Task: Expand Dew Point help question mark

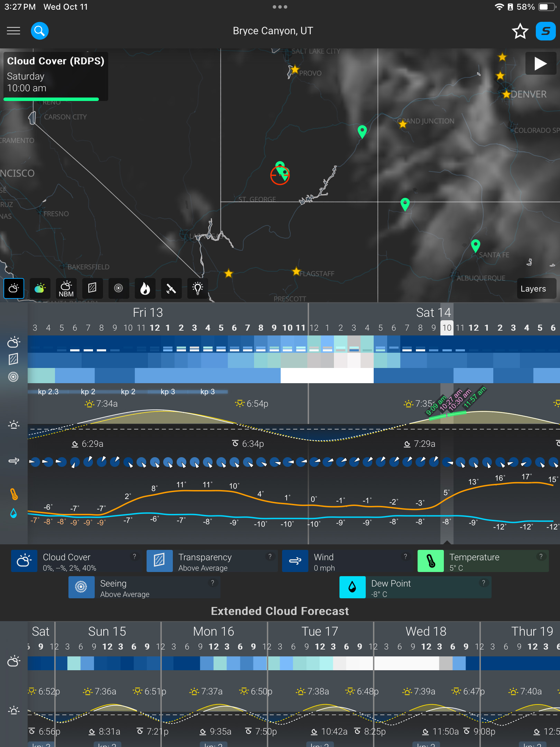Action: point(483,583)
